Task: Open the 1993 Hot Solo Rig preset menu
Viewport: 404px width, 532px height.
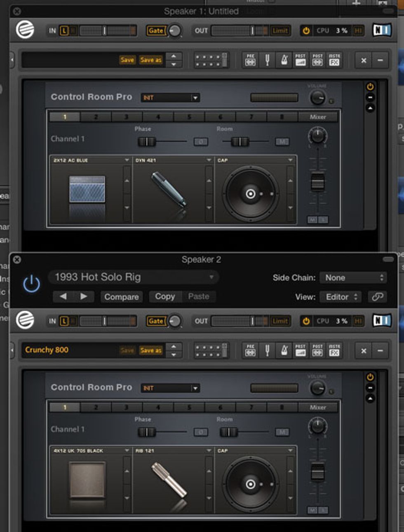Action: pyautogui.click(x=134, y=277)
